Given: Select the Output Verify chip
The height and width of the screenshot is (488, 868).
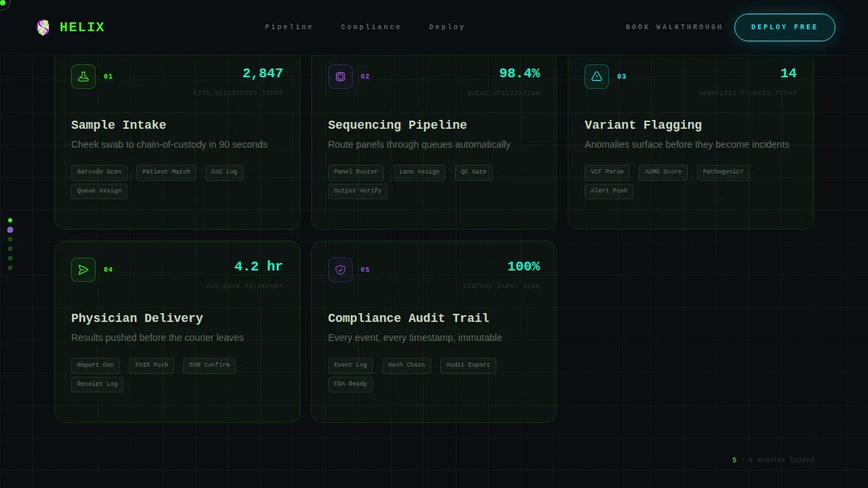Looking at the screenshot, I should (x=358, y=191).
